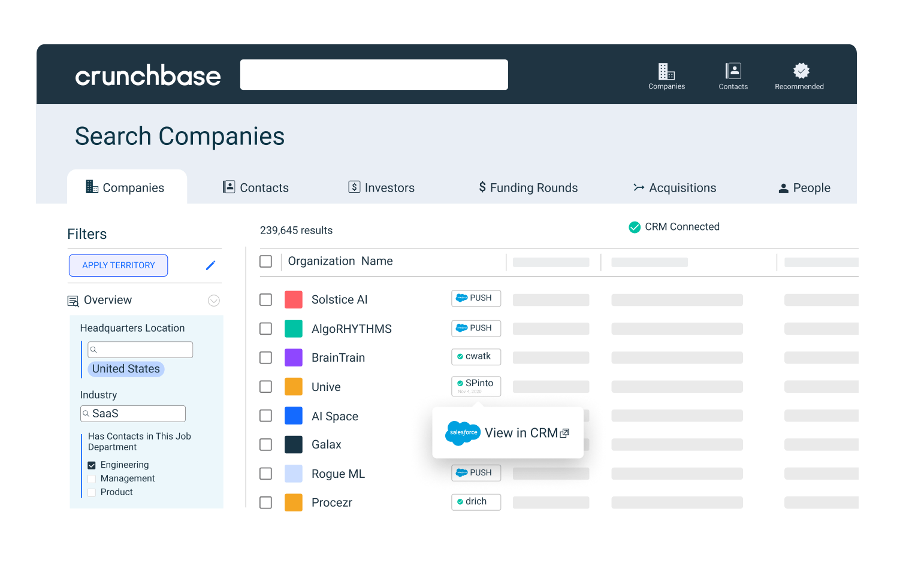Viewport: 906px width, 588px height.
Task: Click the Salesforce cloud icon in View in CRM popup
Action: tap(463, 432)
